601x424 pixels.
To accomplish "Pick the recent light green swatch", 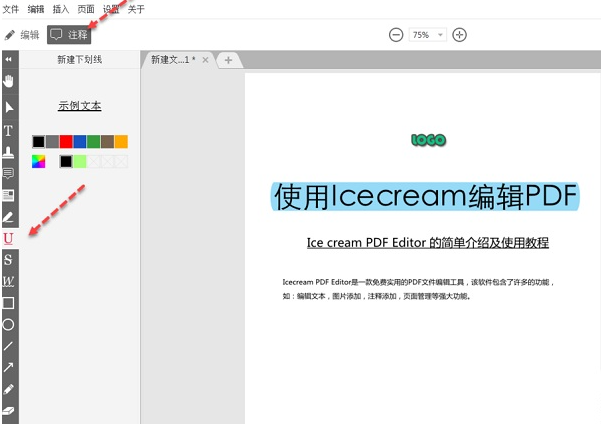I will 80,161.
